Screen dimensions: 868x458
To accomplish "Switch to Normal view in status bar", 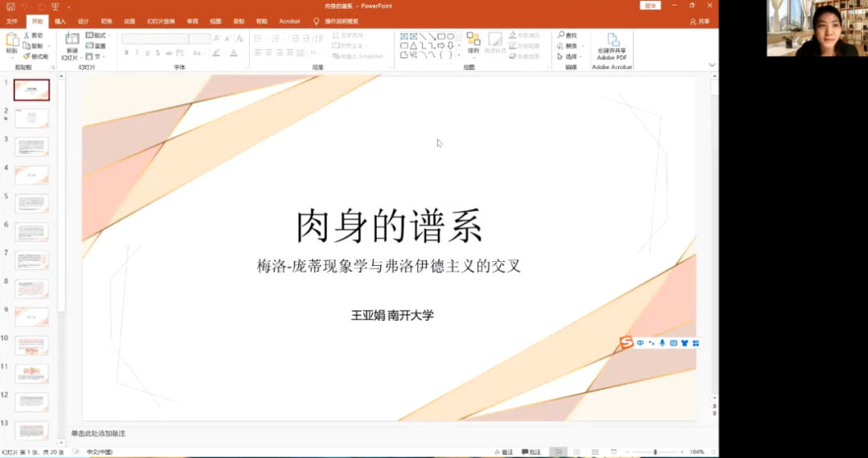I will click(x=559, y=452).
